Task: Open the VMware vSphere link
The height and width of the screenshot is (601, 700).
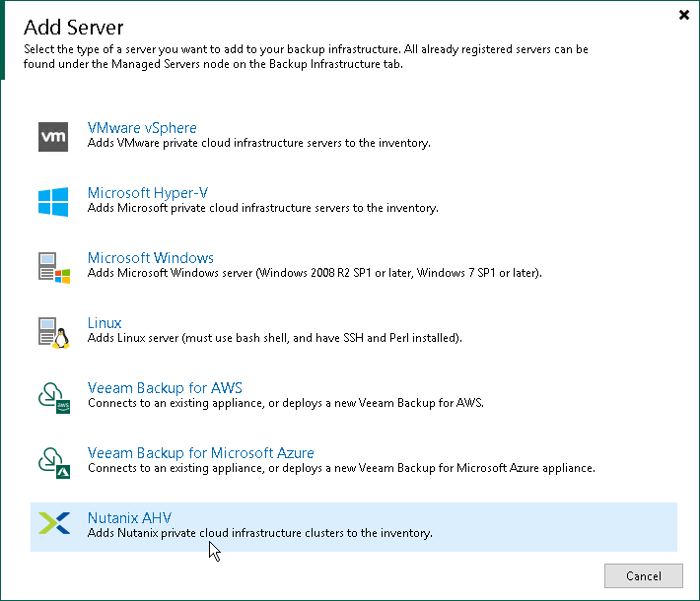Action: [142, 128]
